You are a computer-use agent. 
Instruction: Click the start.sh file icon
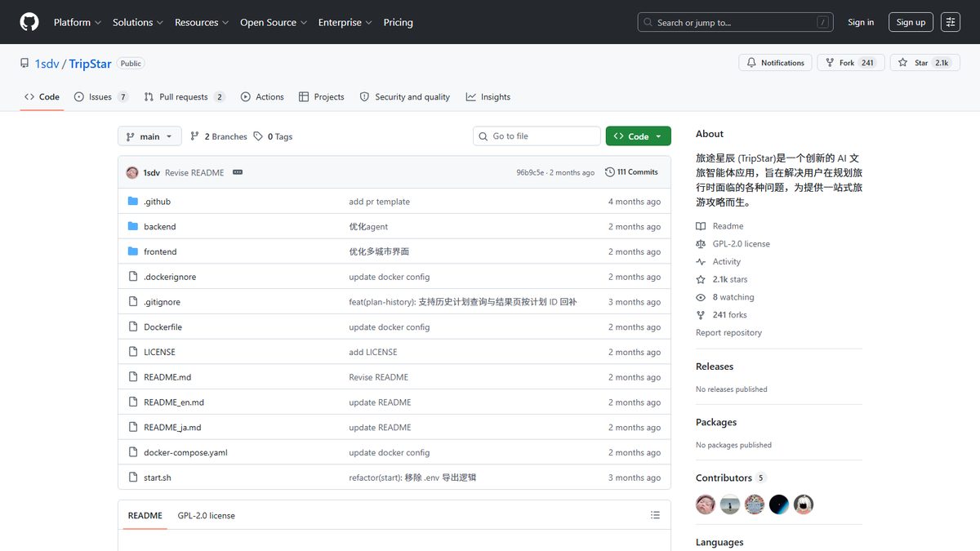coord(133,478)
